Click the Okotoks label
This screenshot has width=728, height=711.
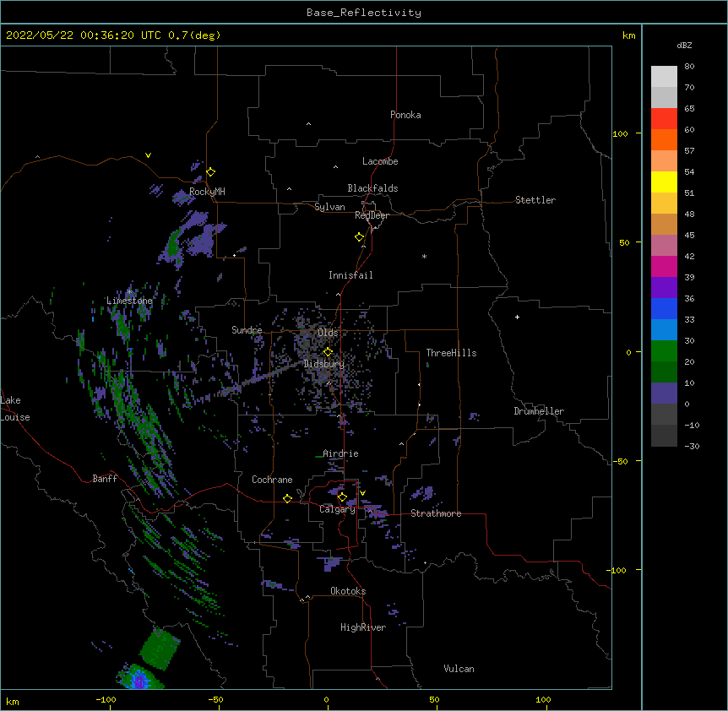point(348,591)
